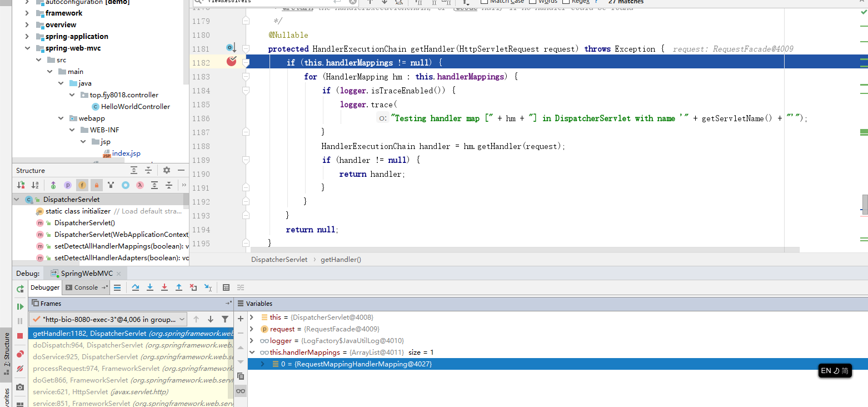This screenshot has width=868, height=407.
Task: Open the Evaluate Expression calculator icon
Action: 226,287
